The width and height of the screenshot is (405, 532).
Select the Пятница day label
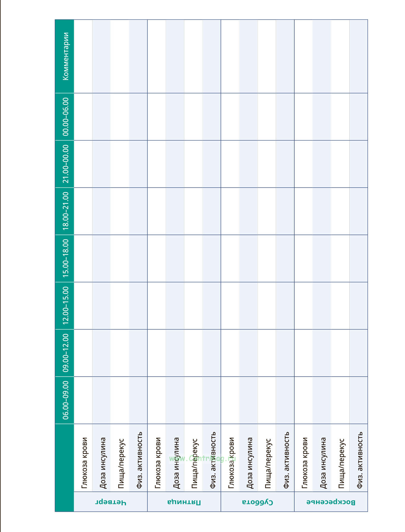[x=184, y=502]
